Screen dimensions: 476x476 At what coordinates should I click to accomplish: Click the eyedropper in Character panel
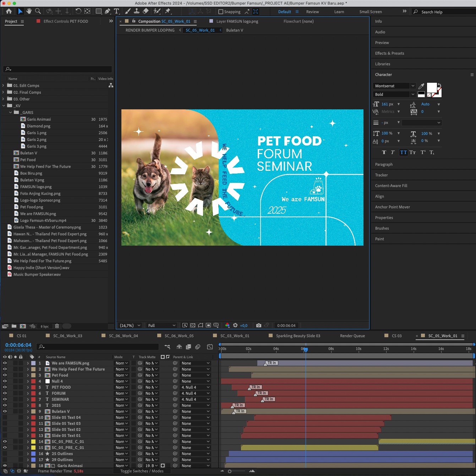[x=421, y=86]
